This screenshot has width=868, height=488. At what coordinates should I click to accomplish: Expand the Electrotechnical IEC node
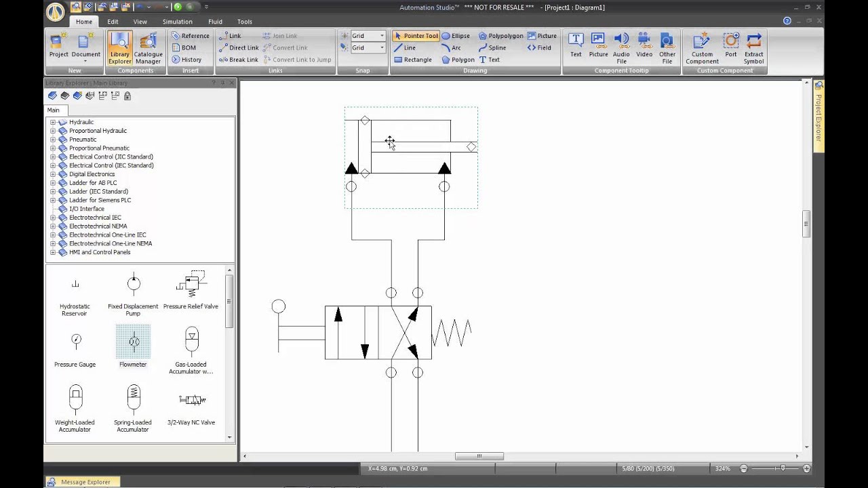pyautogui.click(x=52, y=218)
